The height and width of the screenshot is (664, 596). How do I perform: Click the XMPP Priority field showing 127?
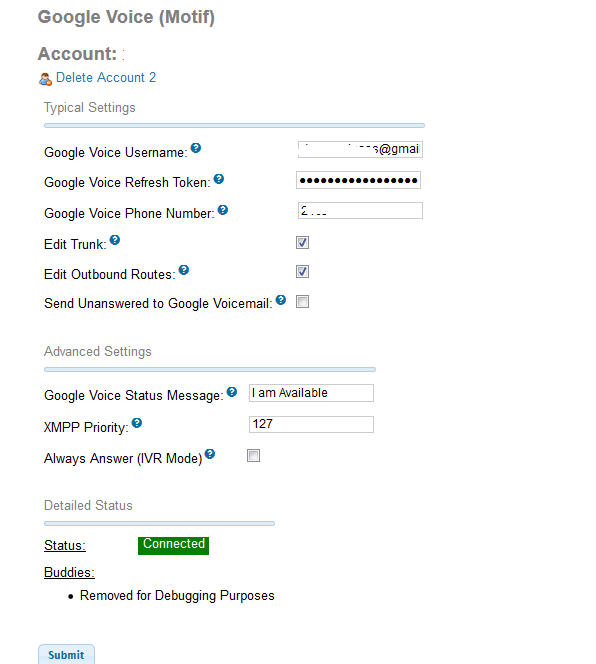click(311, 424)
